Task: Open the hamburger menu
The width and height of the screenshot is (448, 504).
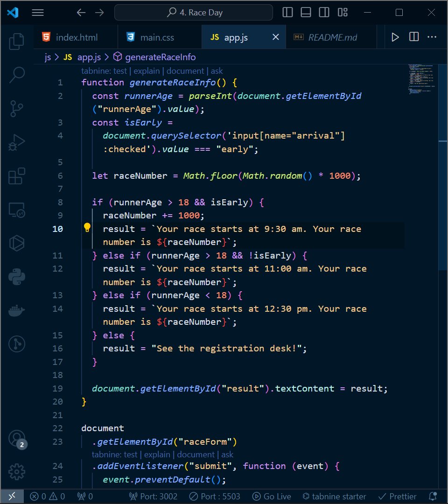Action: (x=38, y=12)
